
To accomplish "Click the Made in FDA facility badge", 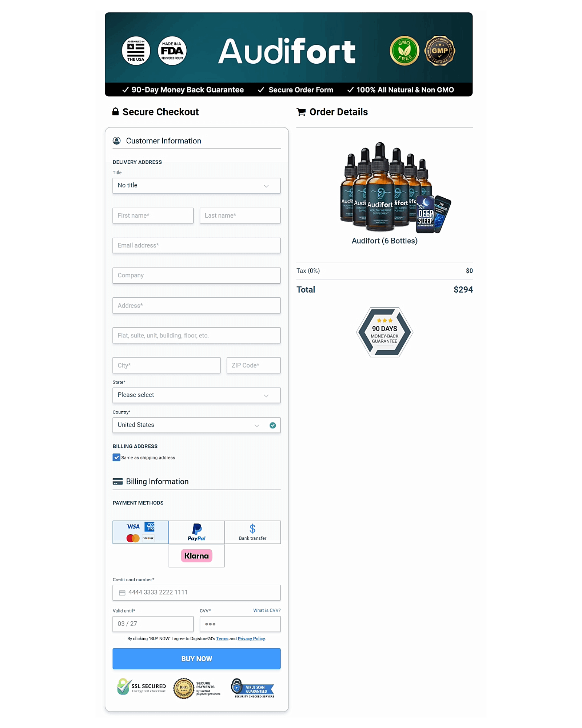I will tap(172, 51).
